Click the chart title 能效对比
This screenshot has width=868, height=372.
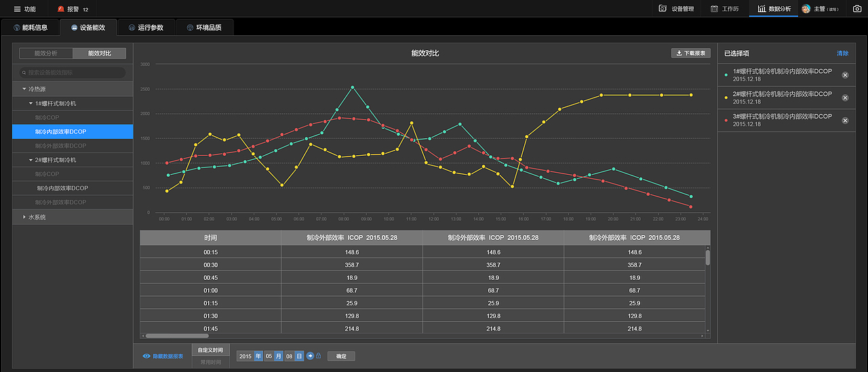pyautogui.click(x=425, y=53)
